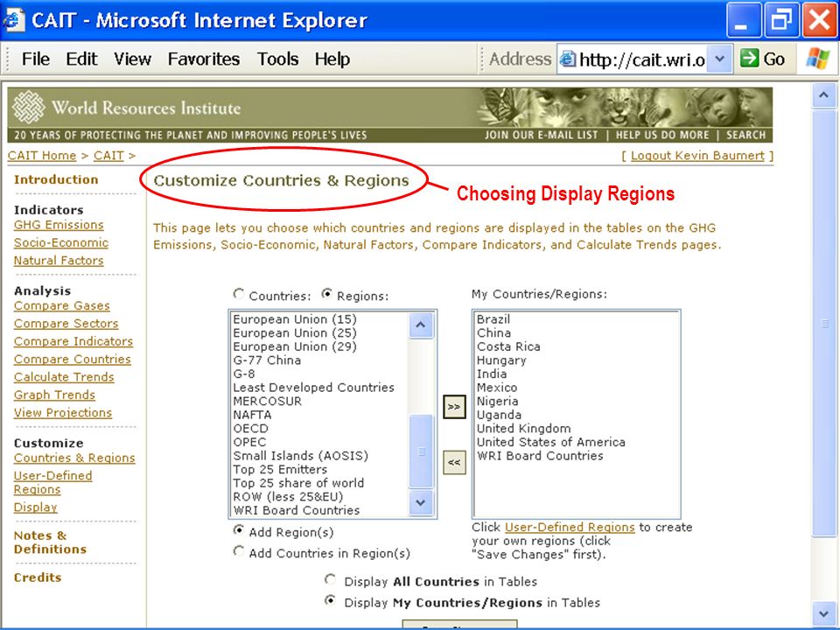Move selection right with >> button
Viewport: 840px width, 630px height.
(x=454, y=407)
